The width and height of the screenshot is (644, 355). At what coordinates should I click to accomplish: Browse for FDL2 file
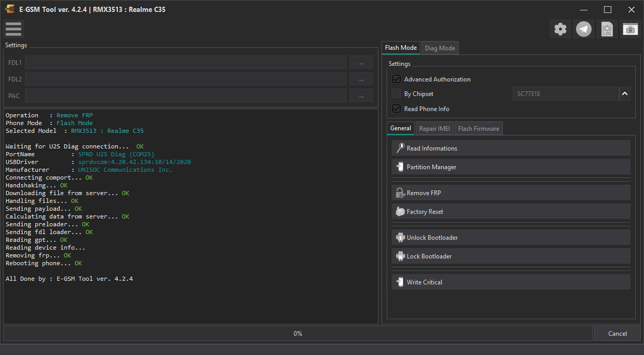(361, 79)
